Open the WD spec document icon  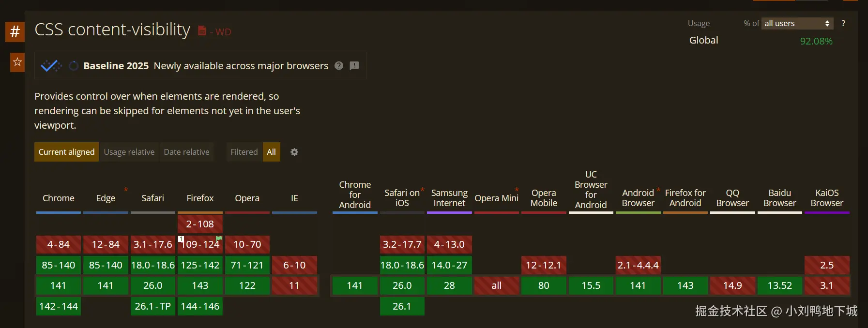pos(202,31)
